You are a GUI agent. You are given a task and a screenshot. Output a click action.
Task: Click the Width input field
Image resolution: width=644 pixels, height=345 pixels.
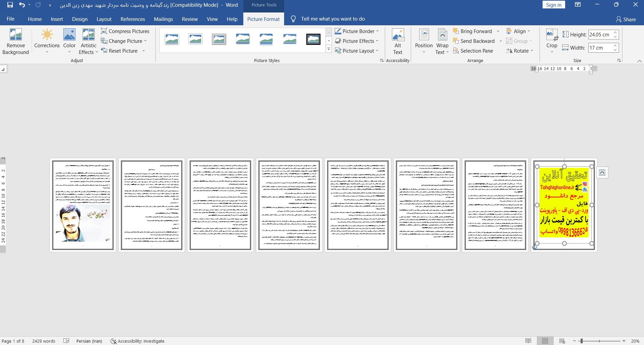600,48
